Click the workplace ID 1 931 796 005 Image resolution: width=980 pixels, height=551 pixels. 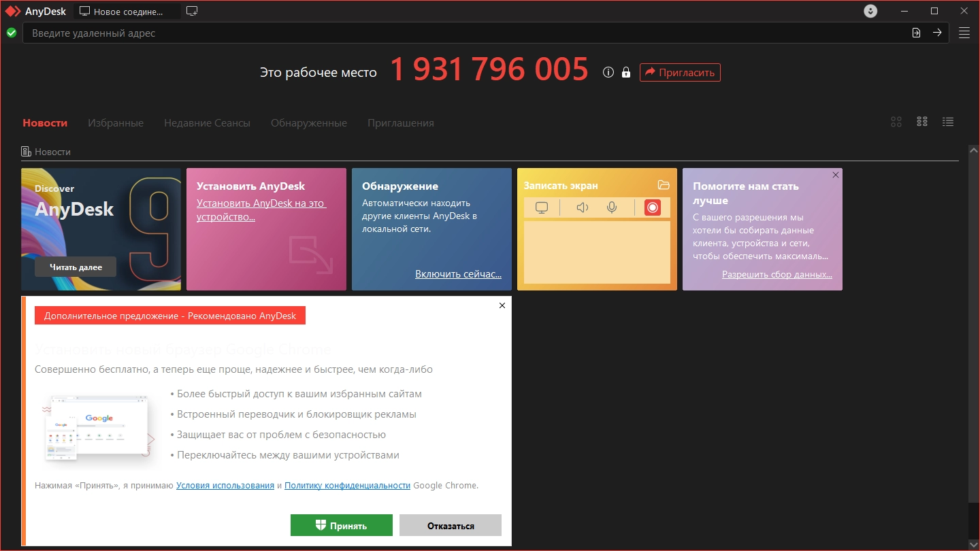(x=489, y=69)
